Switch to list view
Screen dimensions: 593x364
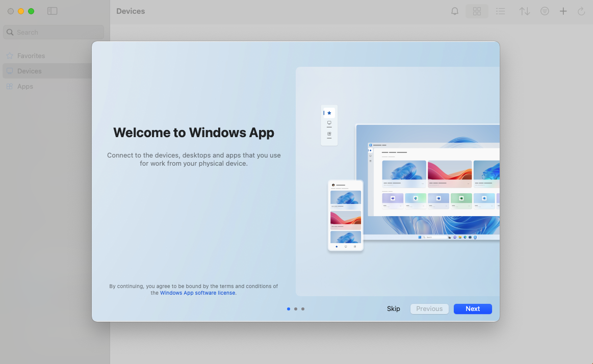tap(500, 11)
